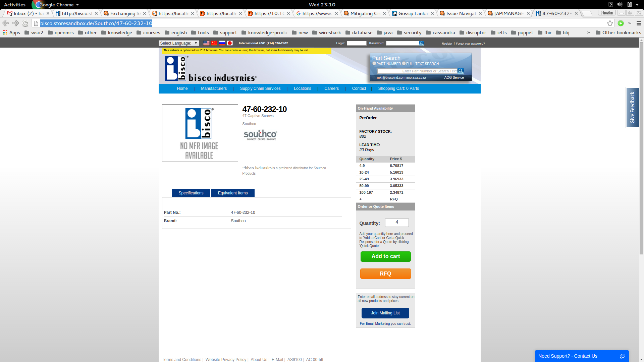Click the No MFR Image product thumbnail
This screenshot has height=362, width=644.
tap(200, 133)
